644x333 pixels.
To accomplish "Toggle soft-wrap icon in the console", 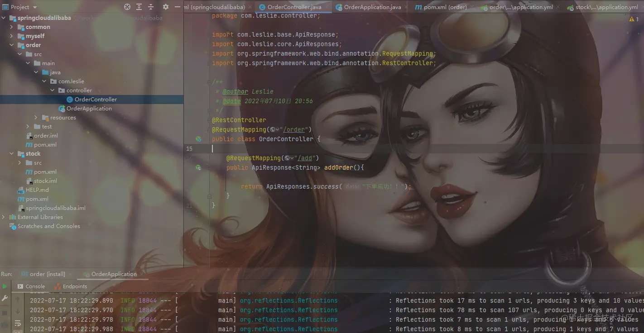I will pos(18,323).
